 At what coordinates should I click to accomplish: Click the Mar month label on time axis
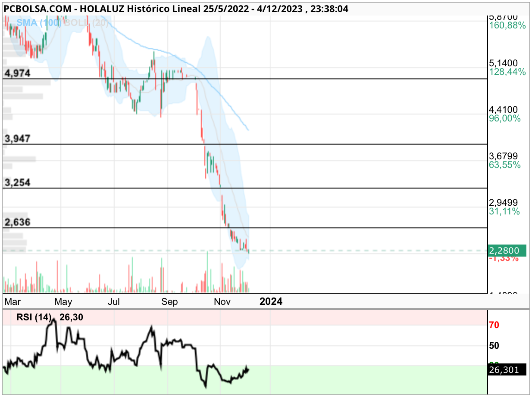12,301
